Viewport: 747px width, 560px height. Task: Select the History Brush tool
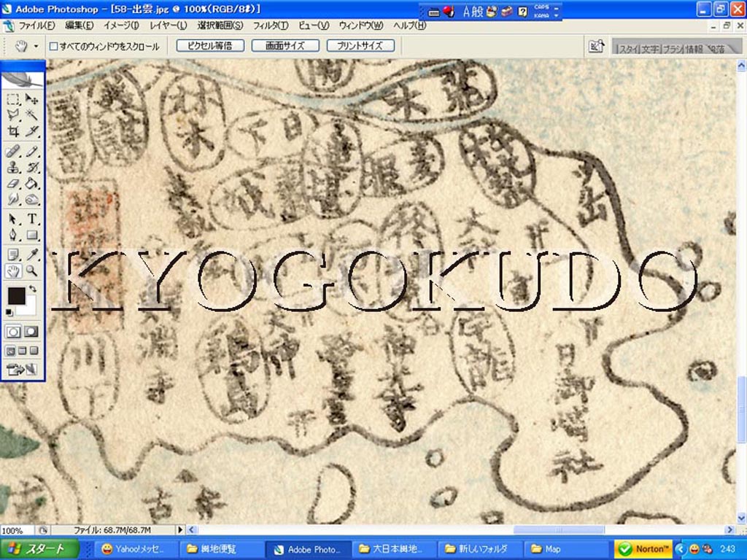pyautogui.click(x=31, y=168)
